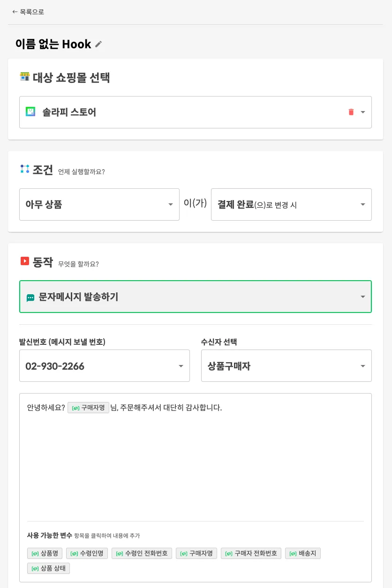Click the red 동작 play icon

tap(25, 261)
